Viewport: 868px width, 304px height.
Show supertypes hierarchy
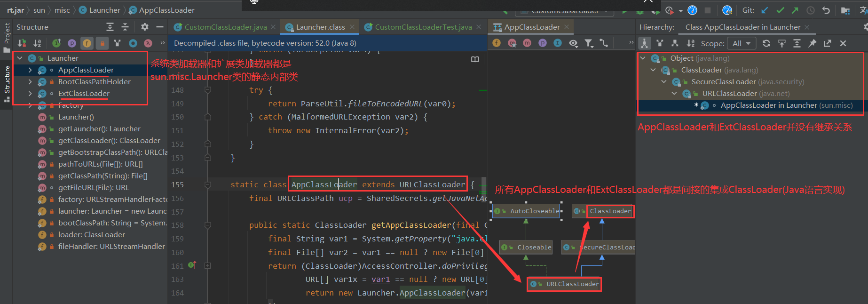pyautogui.click(x=660, y=43)
